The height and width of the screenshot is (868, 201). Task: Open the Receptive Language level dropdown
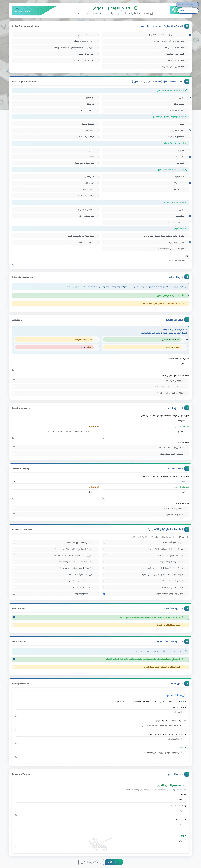pos(100,421)
